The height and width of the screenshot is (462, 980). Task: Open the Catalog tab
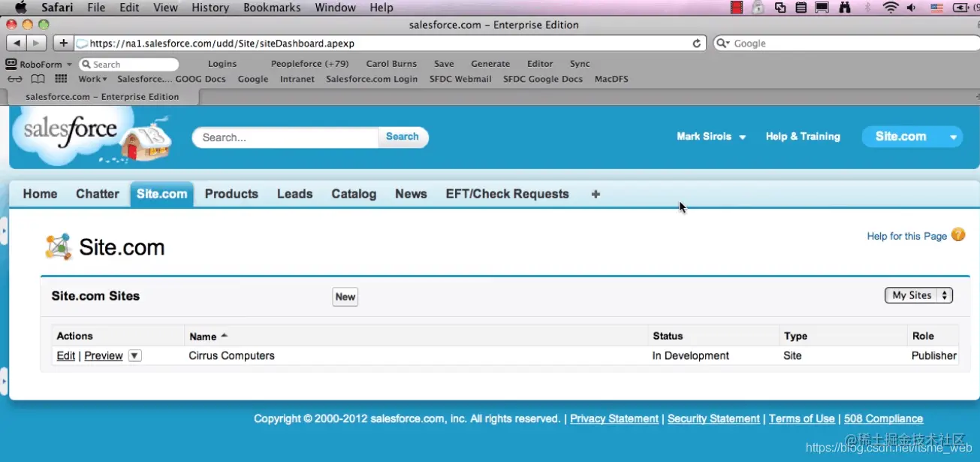[x=354, y=194]
